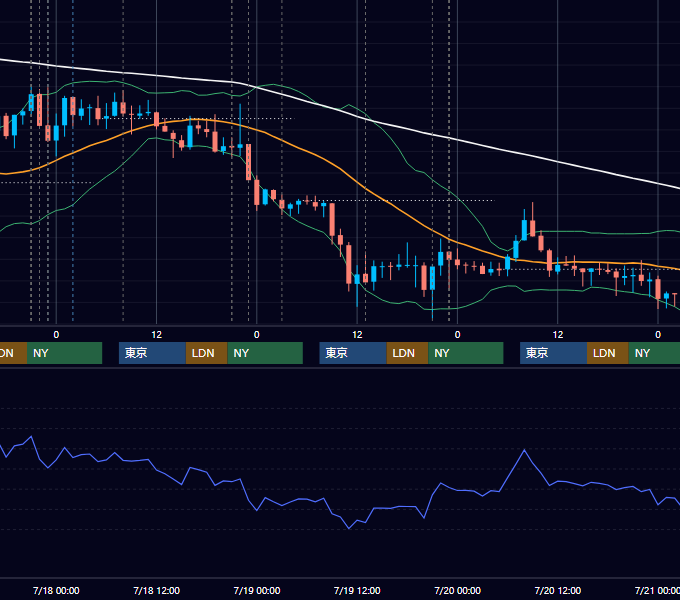Select the 東京 session block spanning 7/19 12:00
The height and width of the screenshot is (600, 680).
tap(353, 353)
